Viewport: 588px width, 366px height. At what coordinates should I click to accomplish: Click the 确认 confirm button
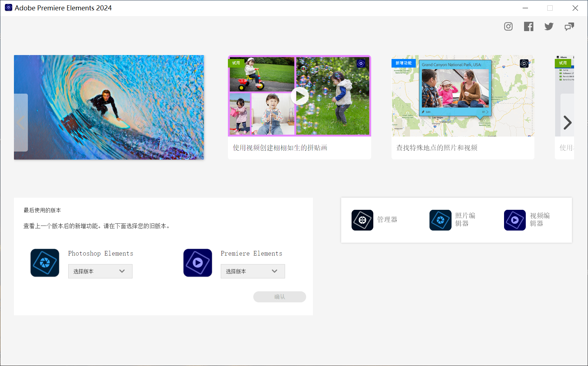pyautogui.click(x=280, y=297)
